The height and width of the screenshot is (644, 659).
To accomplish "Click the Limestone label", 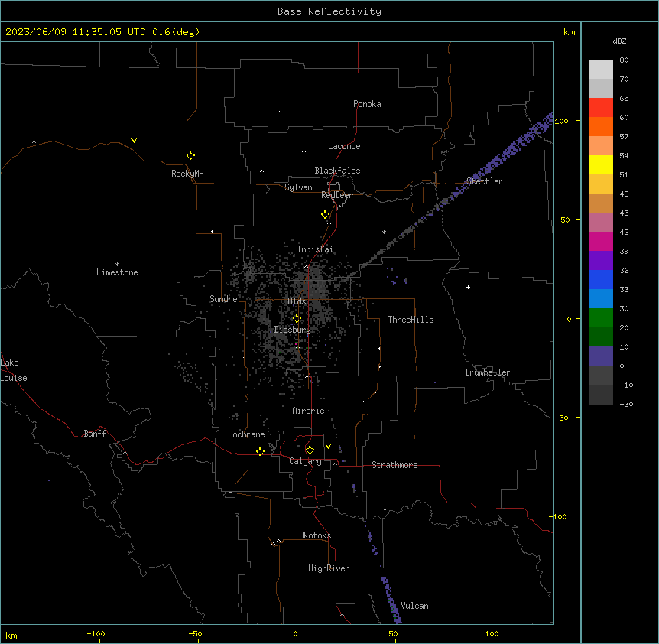I will pyautogui.click(x=117, y=272).
